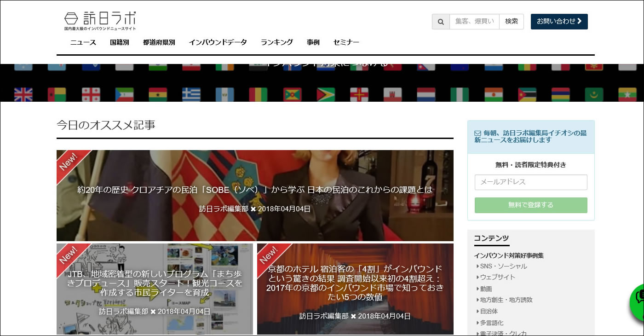This screenshot has height=336, width=644.
Task: Open the 国籍別 menu item
Action: (120, 42)
